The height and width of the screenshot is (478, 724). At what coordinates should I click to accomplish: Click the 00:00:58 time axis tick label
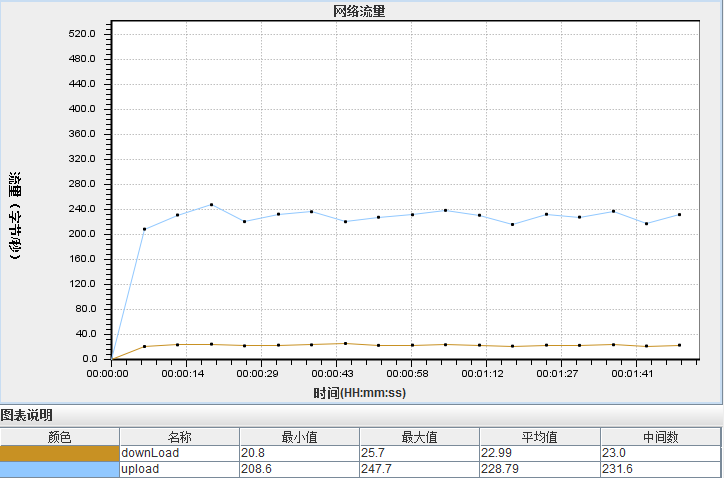click(406, 373)
